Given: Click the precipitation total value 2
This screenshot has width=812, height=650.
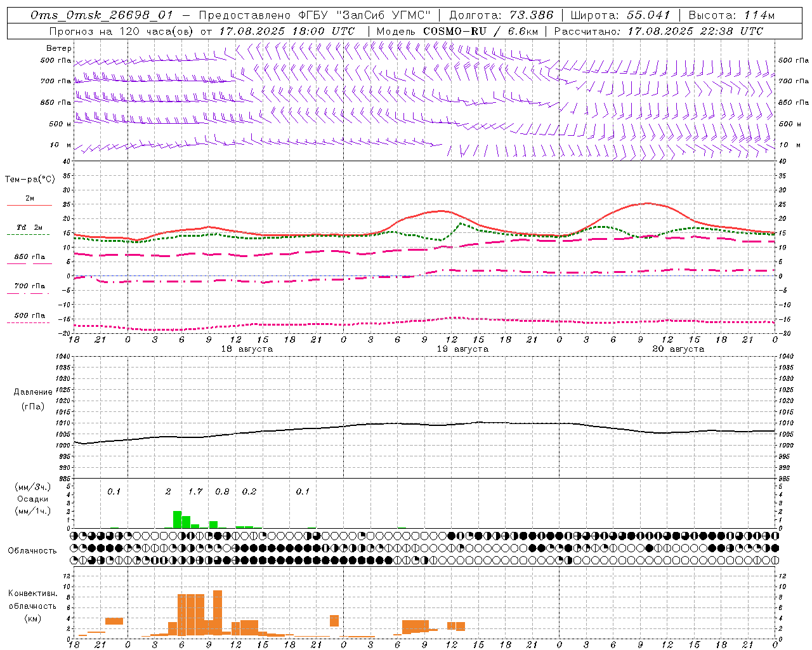Looking at the screenshot, I should [x=168, y=491].
